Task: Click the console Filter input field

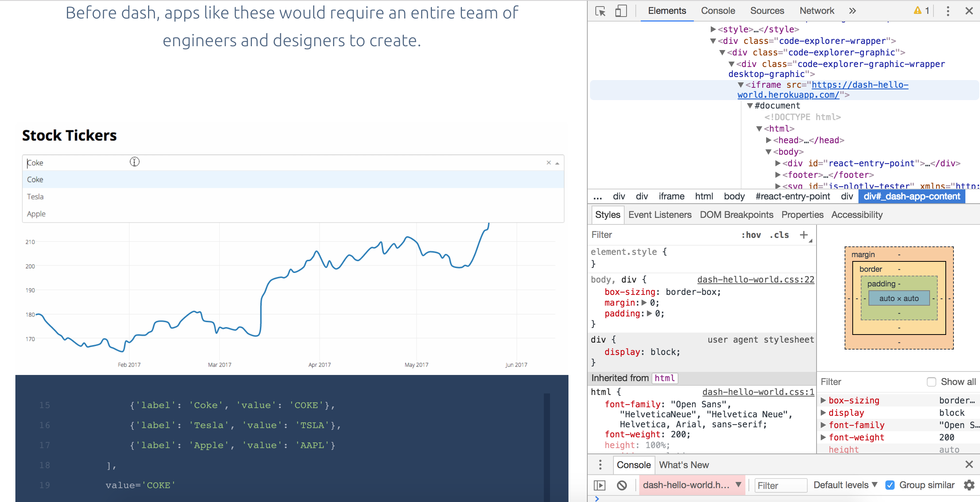Action: (780, 485)
